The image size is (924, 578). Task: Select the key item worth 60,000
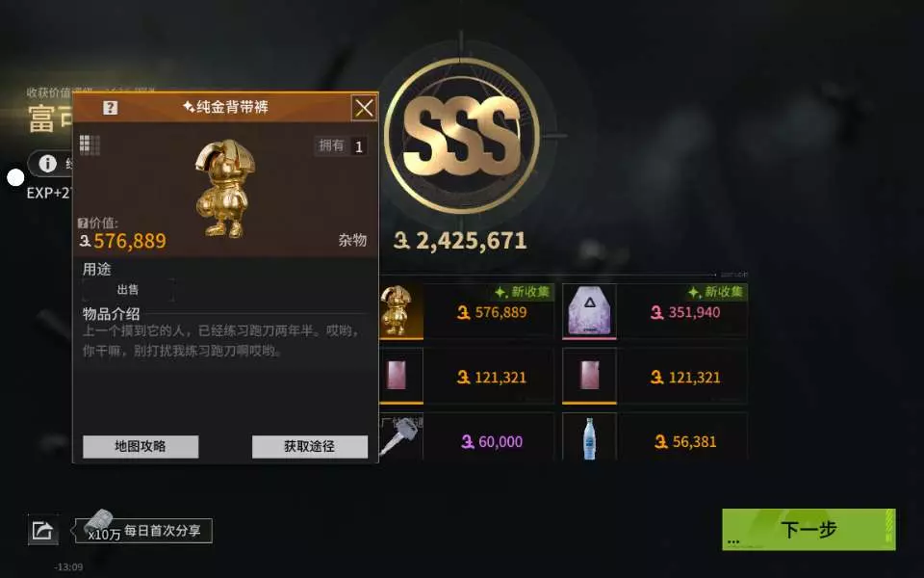pyautogui.click(x=400, y=436)
